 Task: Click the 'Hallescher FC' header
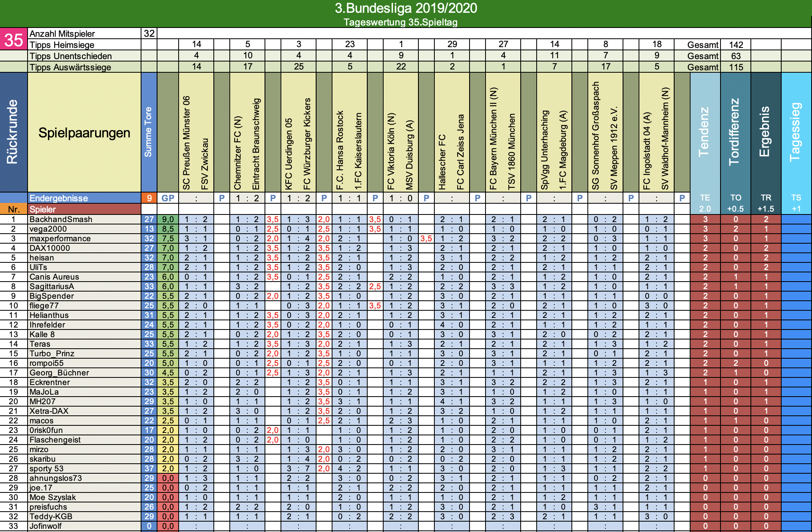(442, 162)
